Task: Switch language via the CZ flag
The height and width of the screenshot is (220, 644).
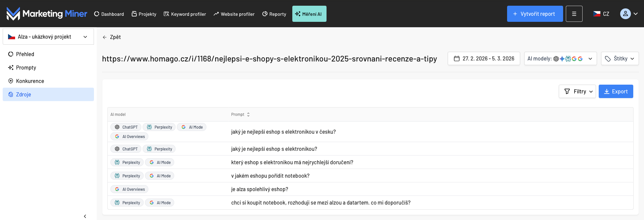Action: coord(601,14)
